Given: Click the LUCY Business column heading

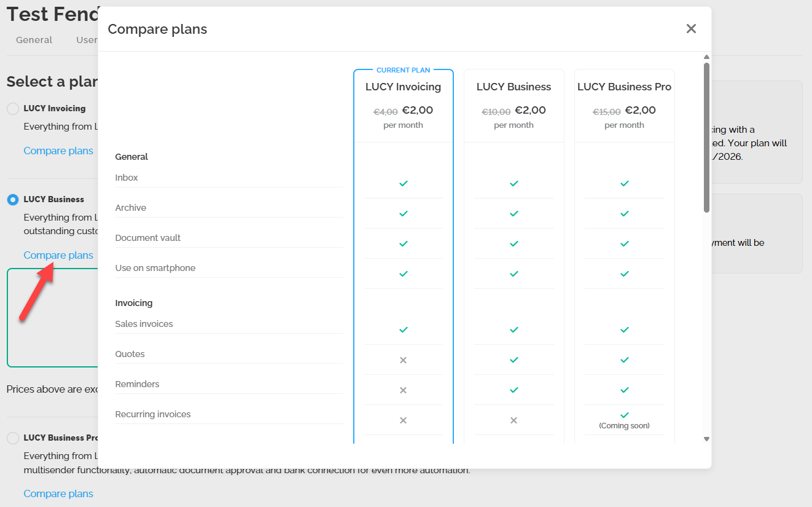Looking at the screenshot, I should pyautogui.click(x=514, y=87).
